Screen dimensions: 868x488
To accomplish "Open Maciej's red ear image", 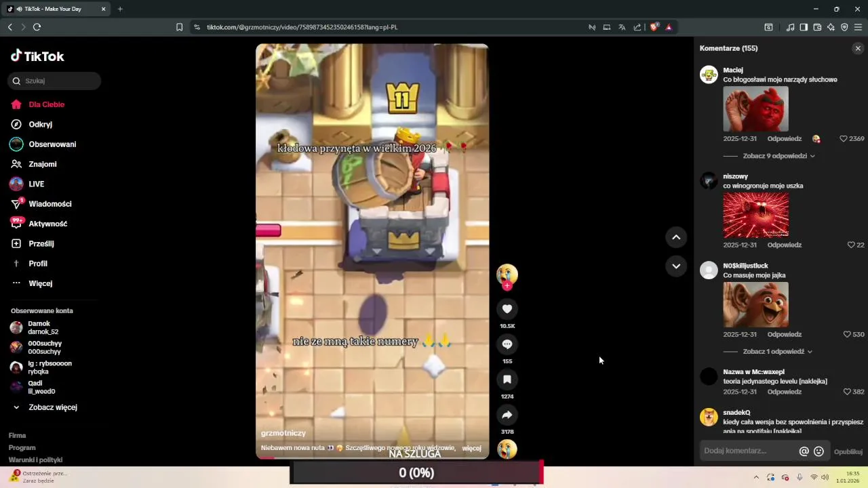I will (x=756, y=109).
